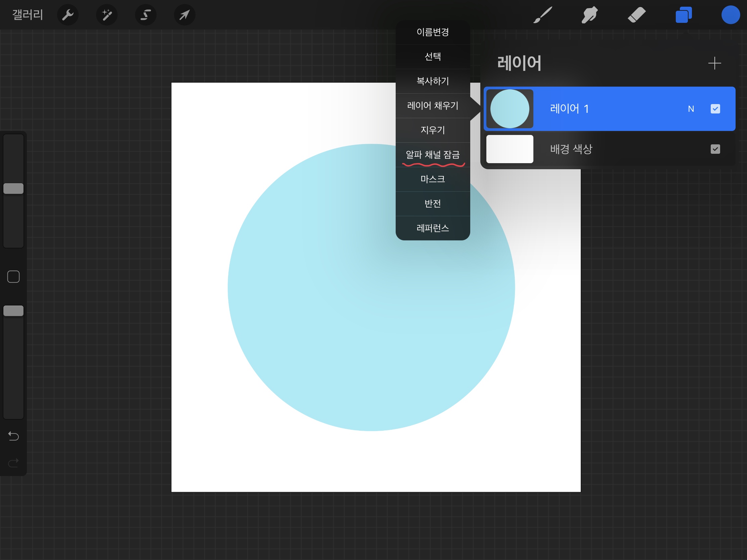Tap the 레이어 1 circle thumbnail
747x560 pixels.
pos(509,109)
